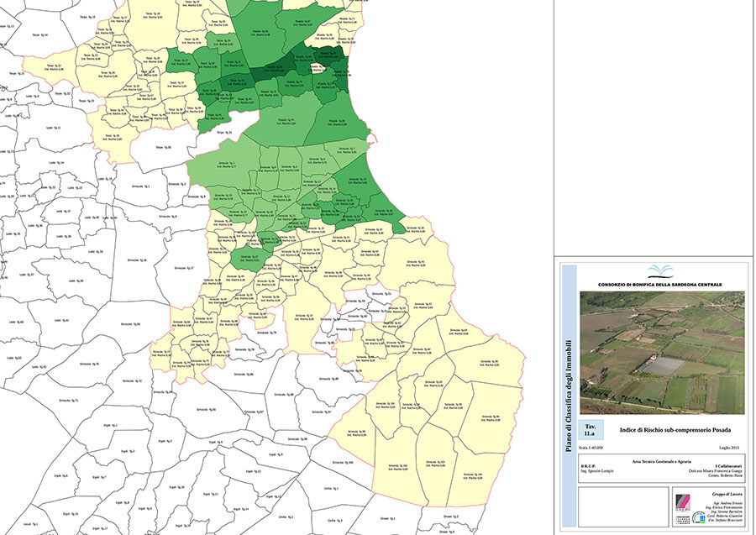Viewport: 756px width, 535px height.
Task: Click the pink and grey partner logo
Action: [683, 501]
